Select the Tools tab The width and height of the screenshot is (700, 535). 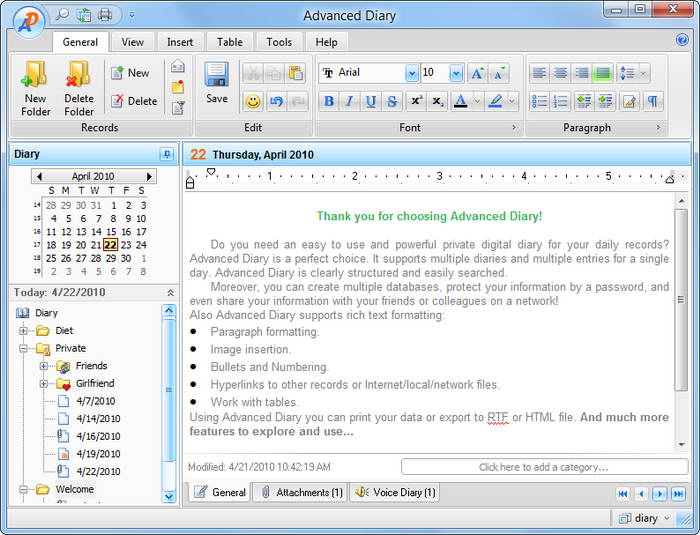(279, 42)
